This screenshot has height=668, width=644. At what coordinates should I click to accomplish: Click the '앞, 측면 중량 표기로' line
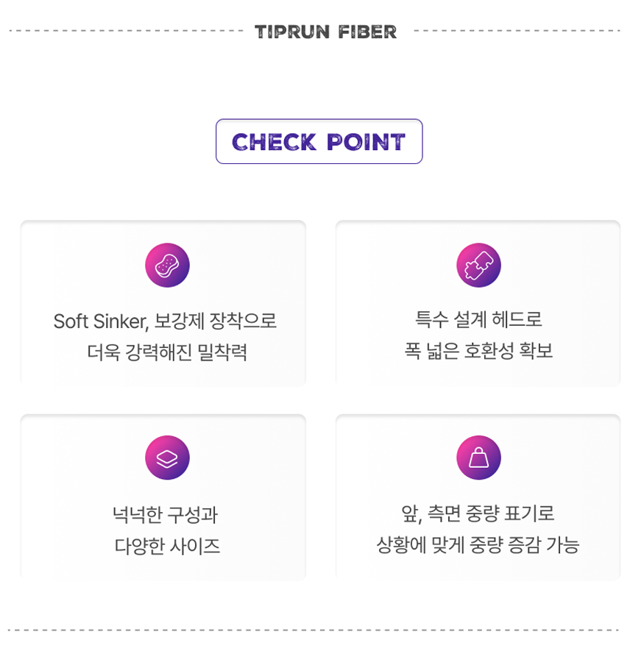478,514
